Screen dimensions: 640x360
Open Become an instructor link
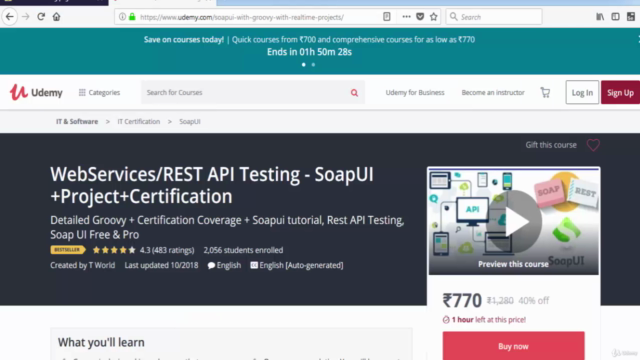tap(493, 93)
